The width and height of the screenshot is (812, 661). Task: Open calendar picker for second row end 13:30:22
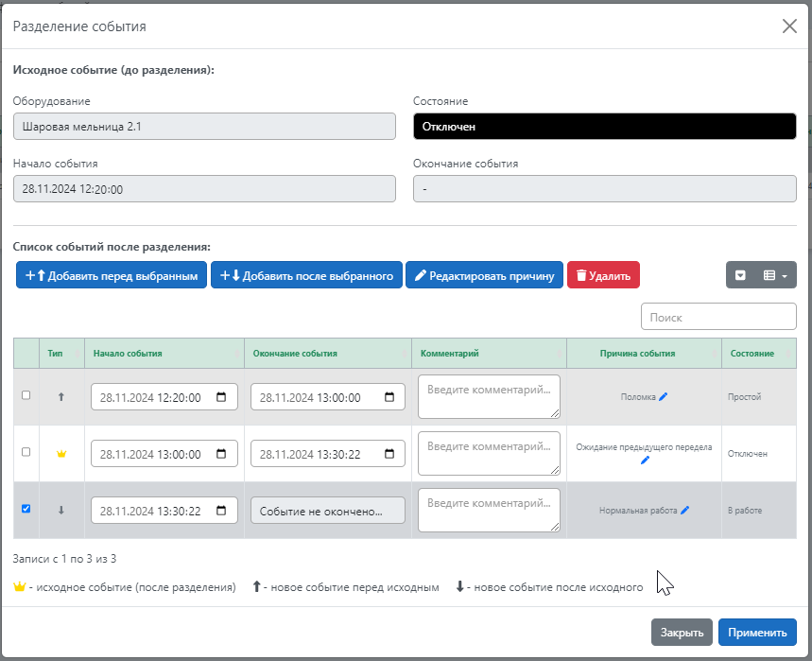389,454
